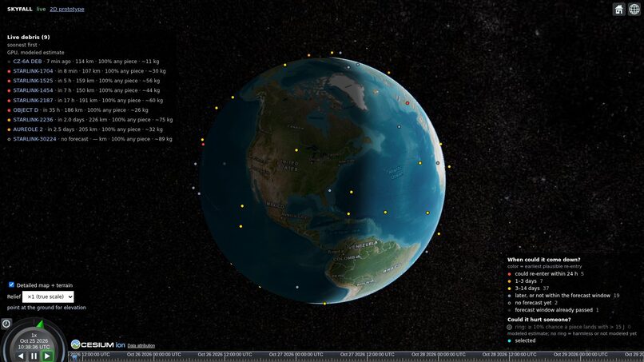Click 'forecast window already passed' legend entry
This screenshot has width=644, height=362.
coord(554,310)
